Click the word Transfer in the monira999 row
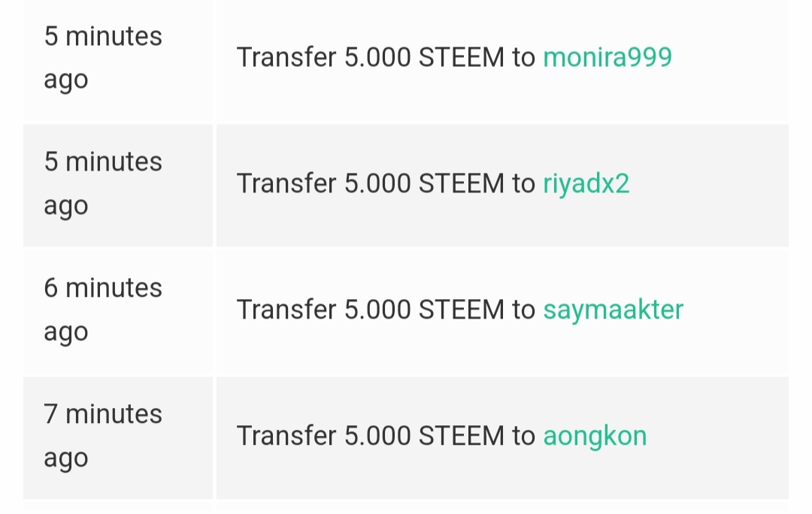Screen dimensions: 812x514 (286, 57)
